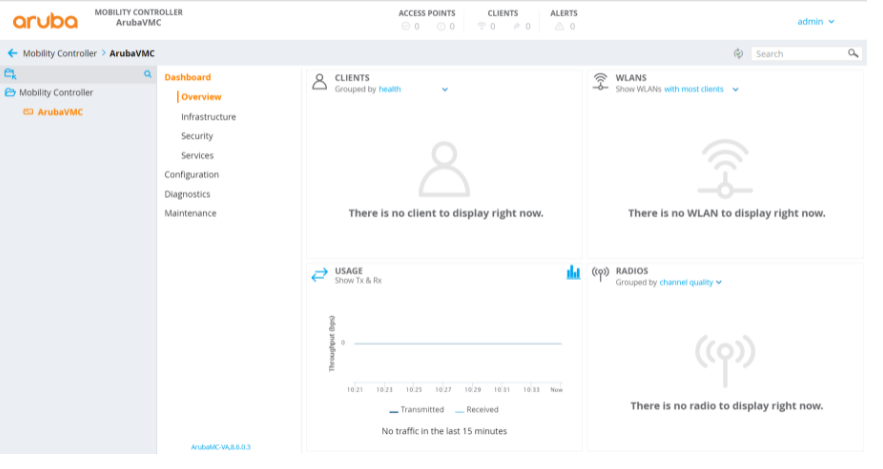Click 'There is no client to display' message
The image size is (883, 469).
[446, 213]
